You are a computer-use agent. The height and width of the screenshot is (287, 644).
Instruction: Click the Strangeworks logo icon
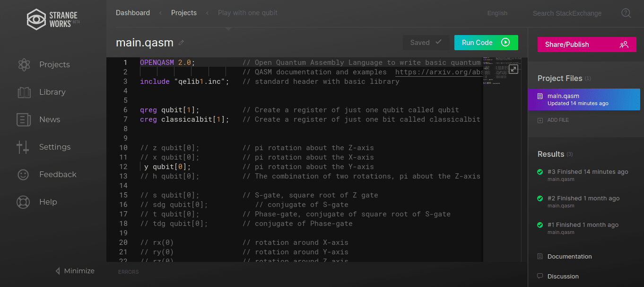pyautogui.click(x=36, y=19)
